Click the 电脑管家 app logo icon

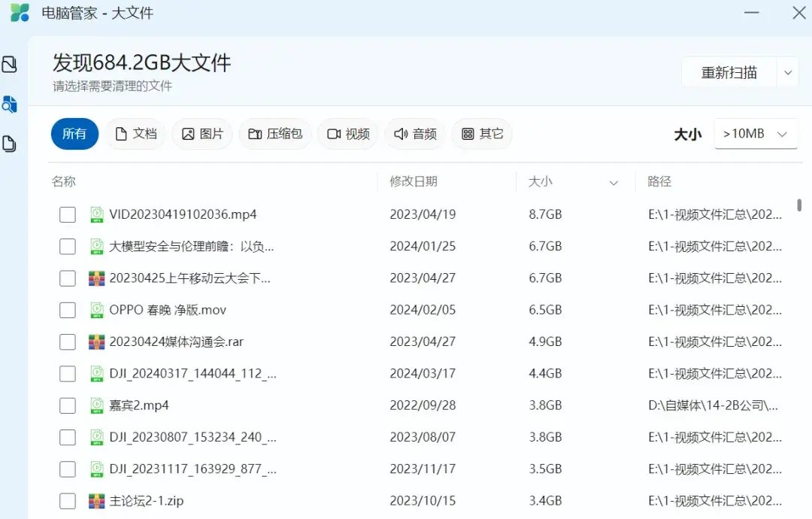pos(19,13)
